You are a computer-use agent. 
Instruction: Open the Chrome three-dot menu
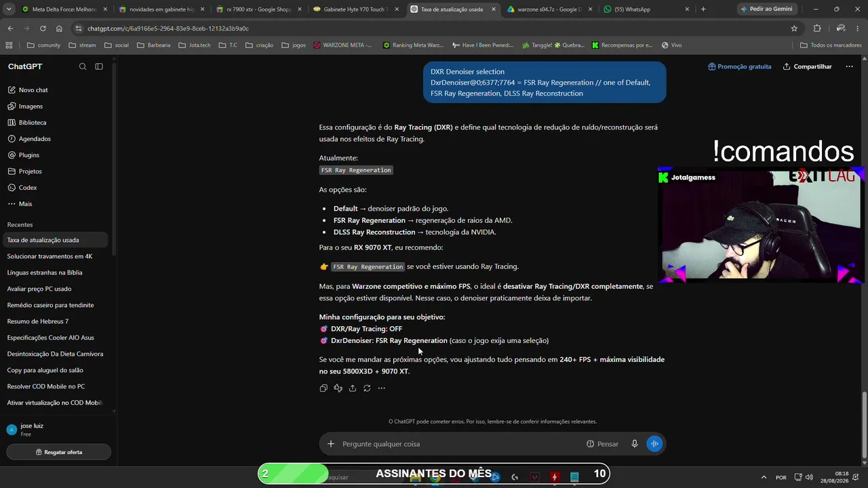pos(857,28)
